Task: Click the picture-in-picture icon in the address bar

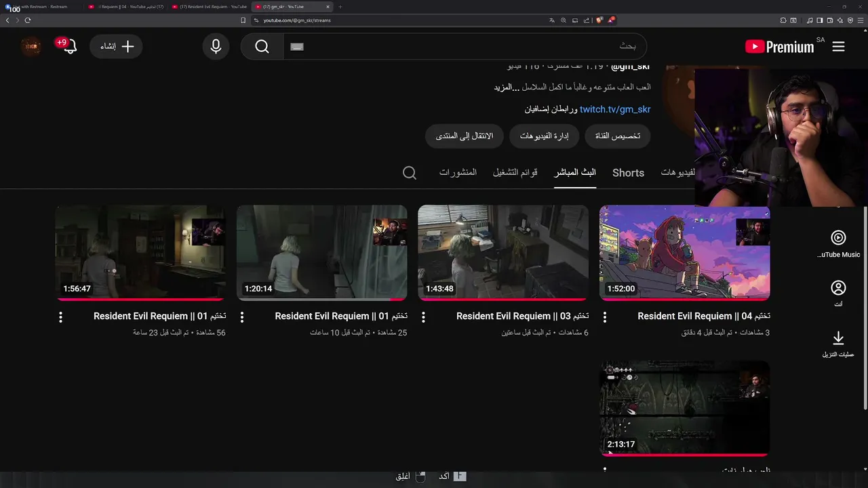Action: [x=575, y=20]
